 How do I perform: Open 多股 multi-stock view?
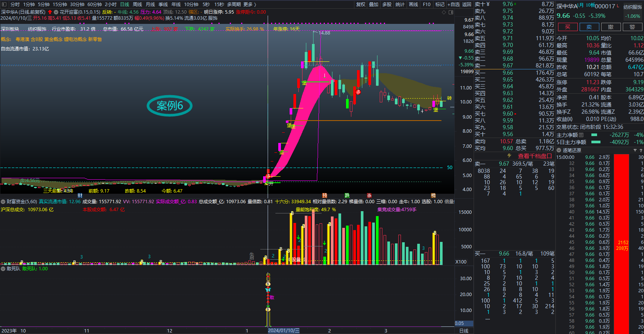tap(387, 4)
